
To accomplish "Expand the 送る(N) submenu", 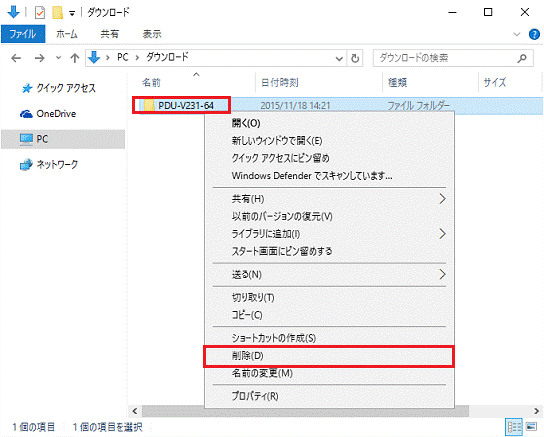I will click(x=329, y=274).
